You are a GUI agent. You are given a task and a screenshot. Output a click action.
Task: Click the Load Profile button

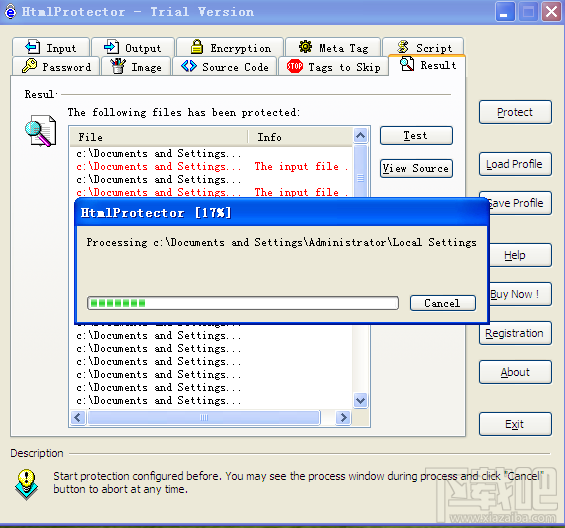pos(515,164)
